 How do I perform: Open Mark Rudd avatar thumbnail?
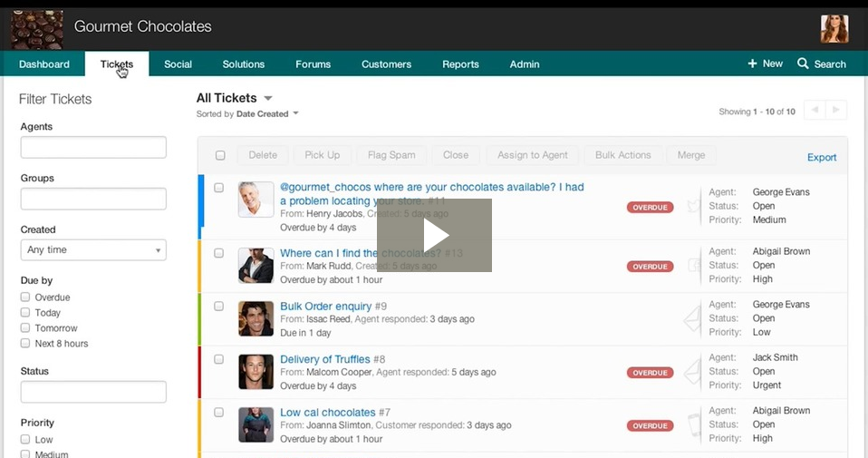(256, 265)
